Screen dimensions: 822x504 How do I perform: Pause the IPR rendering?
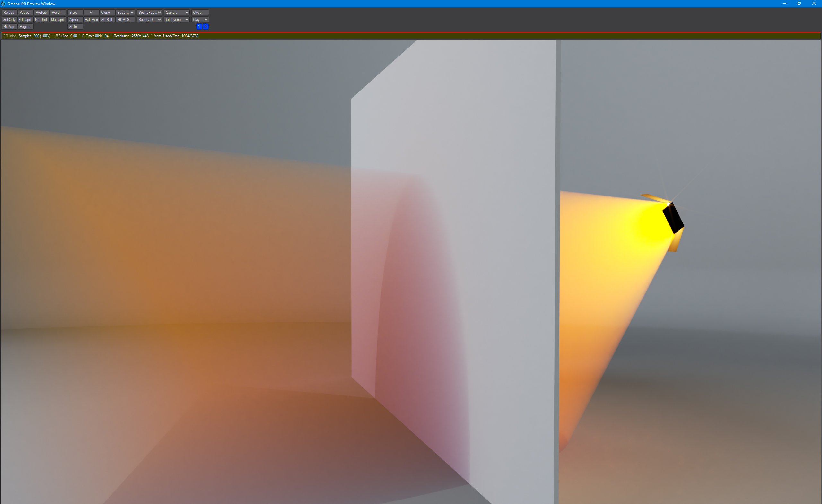(x=24, y=12)
